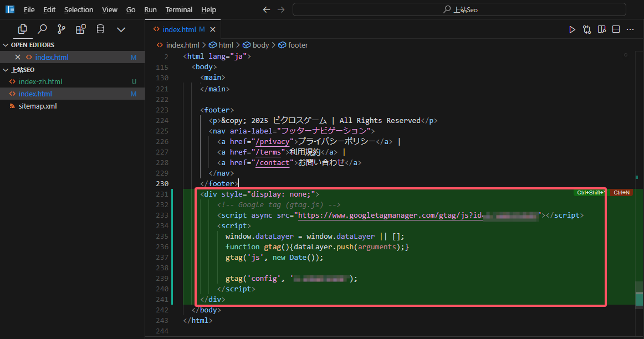The height and width of the screenshot is (339, 644).
Task: Collapse the 上站SEO folder section
Action: (19, 70)
